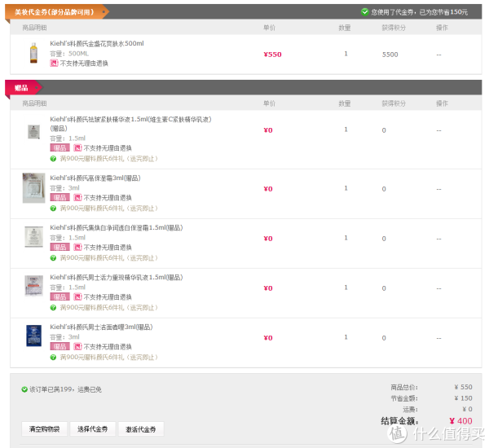Screen dimensions: 489x448
Task: Click green promo icon under 祛皱紧肤精华液
Action: [x=53, y=159]
